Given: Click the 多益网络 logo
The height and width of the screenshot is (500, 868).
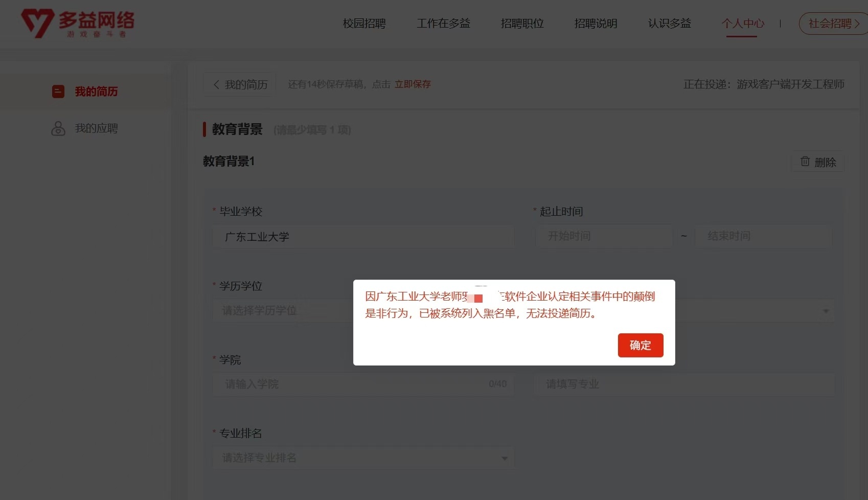Looking at the screenshot, I should coord(77,23).
